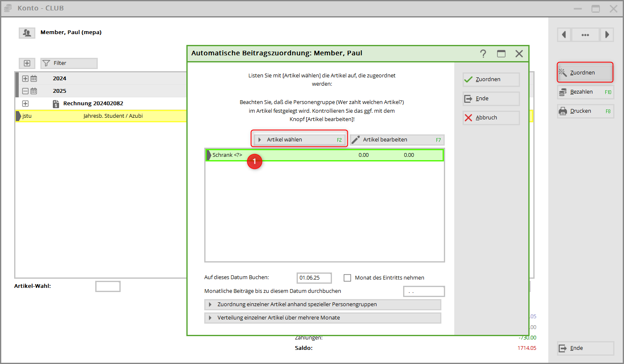Viewport: 624px width, 364px height.
Task: Open the three-dots record search button
Action: (x=585, y=35)
